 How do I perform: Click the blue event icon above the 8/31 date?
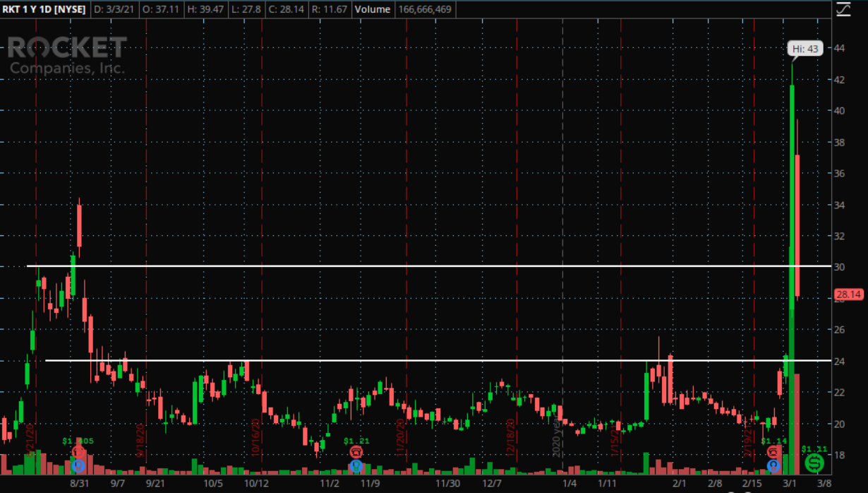(78, 466)
